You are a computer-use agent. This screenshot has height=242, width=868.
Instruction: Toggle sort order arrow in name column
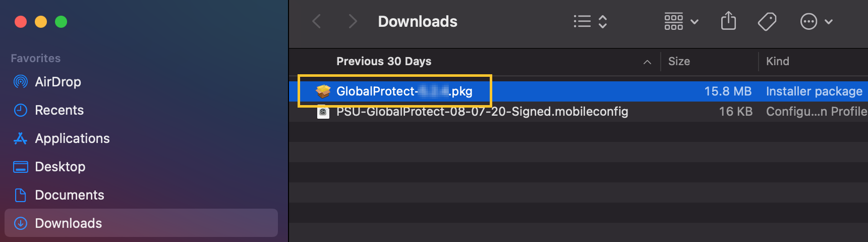coord(647,62)
